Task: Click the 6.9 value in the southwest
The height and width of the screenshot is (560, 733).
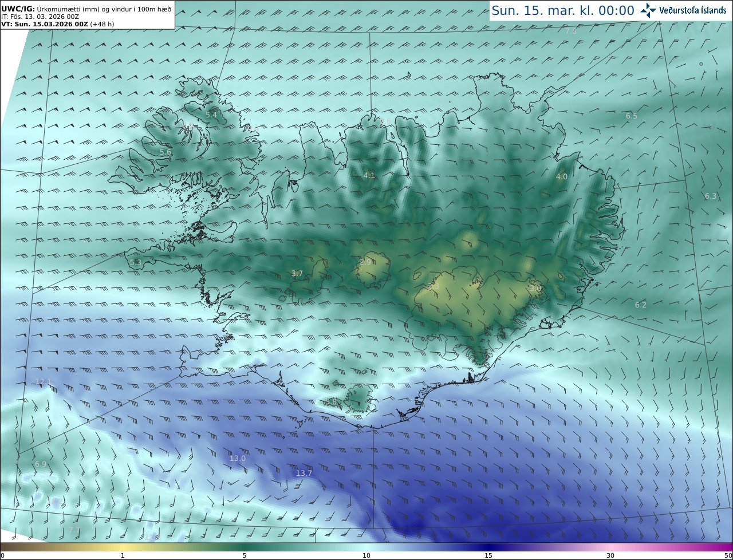Action: pyautogui.click(x=40, y=464)
